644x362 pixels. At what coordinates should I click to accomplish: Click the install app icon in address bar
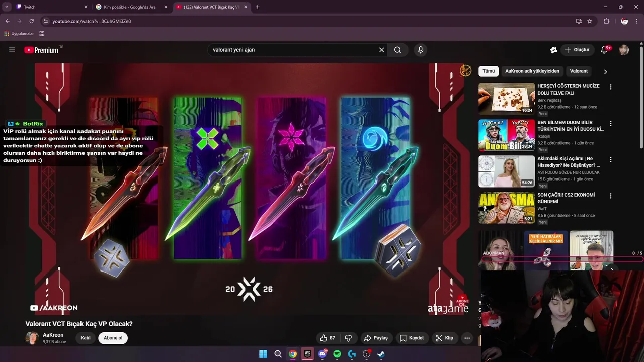[579, 21]
